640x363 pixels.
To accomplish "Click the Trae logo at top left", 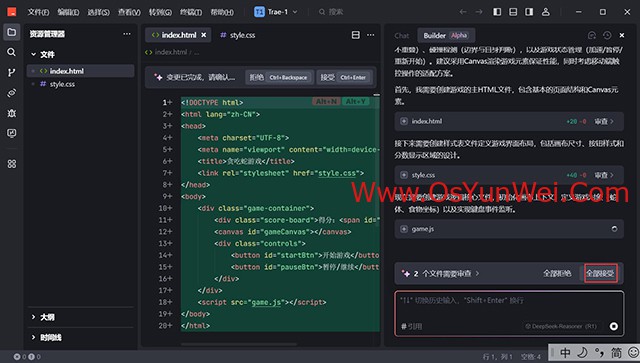I will (12, 12).
